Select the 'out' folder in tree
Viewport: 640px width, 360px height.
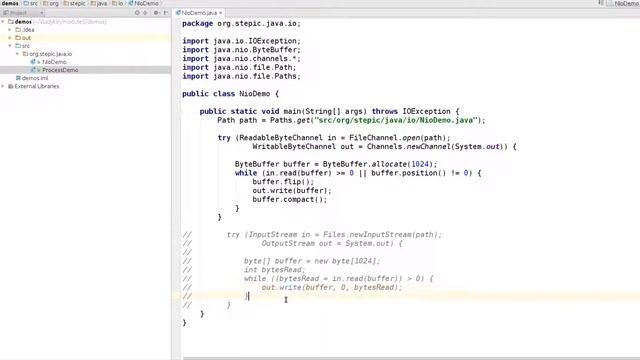pos(27,38)
